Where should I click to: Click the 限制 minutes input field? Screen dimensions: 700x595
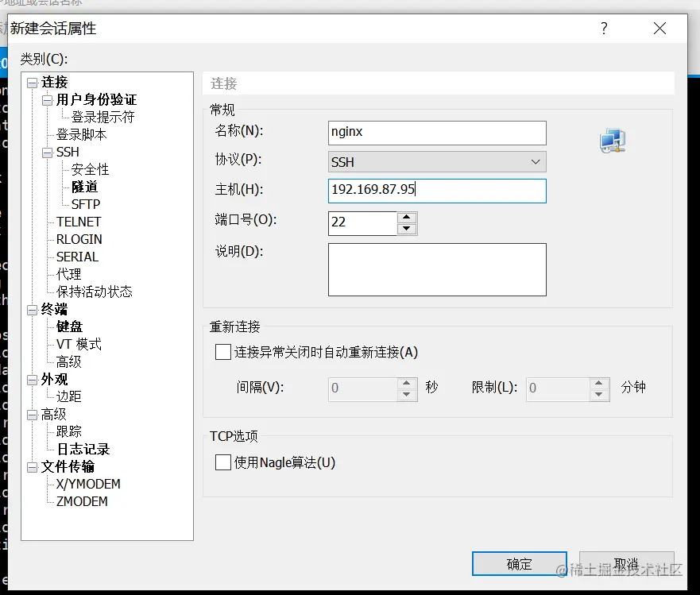click(558, 389)
